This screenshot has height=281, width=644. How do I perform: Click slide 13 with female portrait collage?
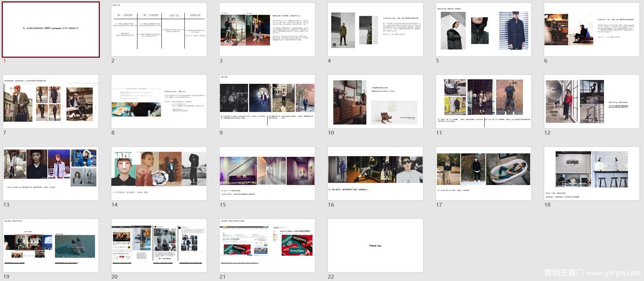pyautogui.click(x=51, y=174)
